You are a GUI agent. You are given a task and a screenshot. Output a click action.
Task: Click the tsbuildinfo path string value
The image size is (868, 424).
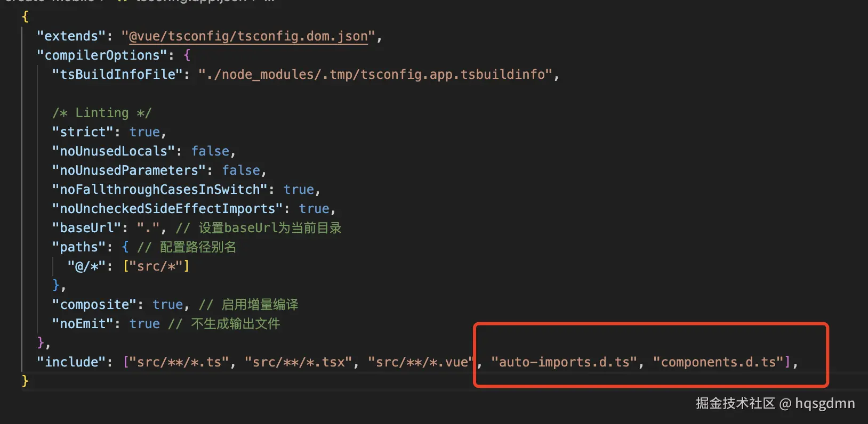click(x=375, y=75)
